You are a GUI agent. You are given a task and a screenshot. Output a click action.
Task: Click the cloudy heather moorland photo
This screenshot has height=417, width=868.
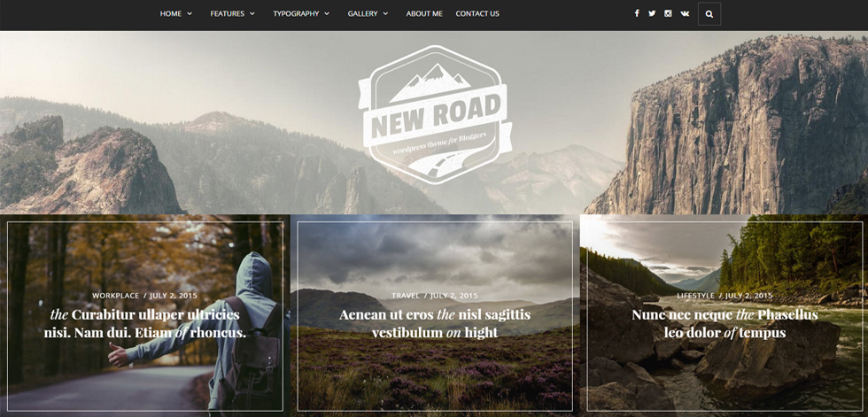(x=435, y=316)
